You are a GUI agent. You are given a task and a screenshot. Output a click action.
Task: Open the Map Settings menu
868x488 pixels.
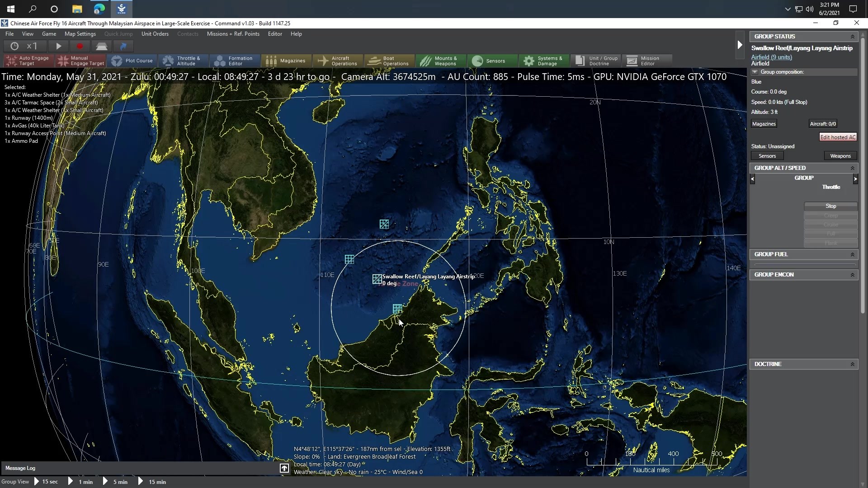click(x=80, y=34)
